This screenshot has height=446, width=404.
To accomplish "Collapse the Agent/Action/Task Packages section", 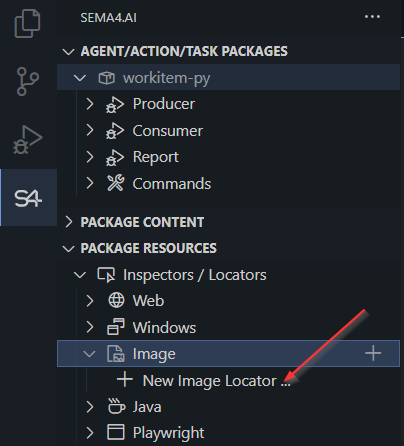I will coord(69,52).
